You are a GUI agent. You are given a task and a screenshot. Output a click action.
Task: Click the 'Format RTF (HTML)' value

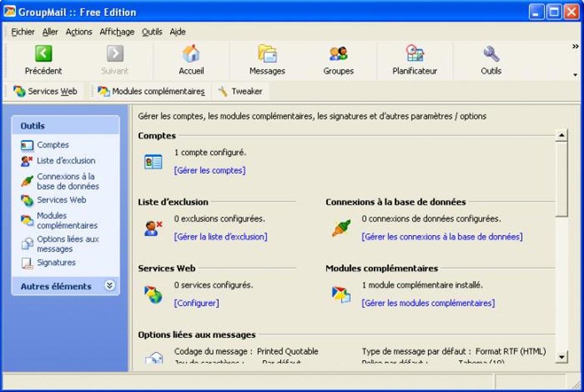point(511,351)
